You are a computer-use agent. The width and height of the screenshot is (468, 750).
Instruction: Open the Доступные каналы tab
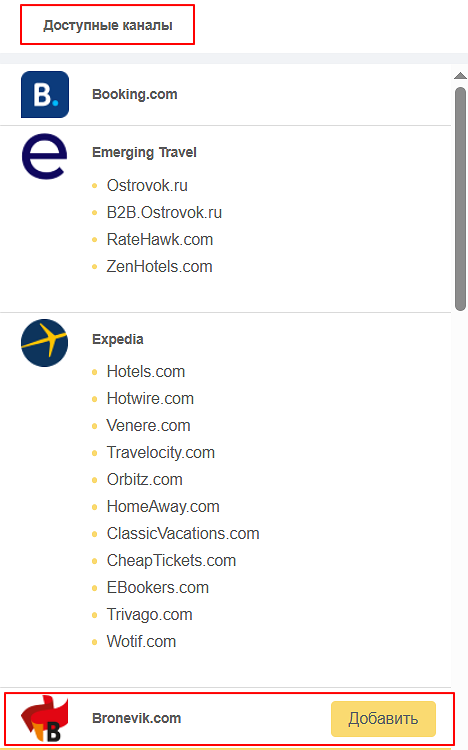pyautogui.click(x=108, y=25)
